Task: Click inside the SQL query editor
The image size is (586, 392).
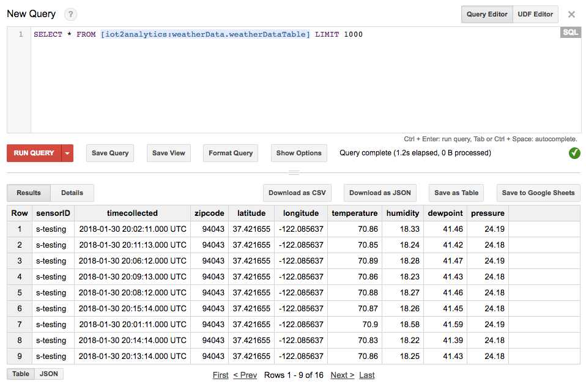Action: point(294,80)
